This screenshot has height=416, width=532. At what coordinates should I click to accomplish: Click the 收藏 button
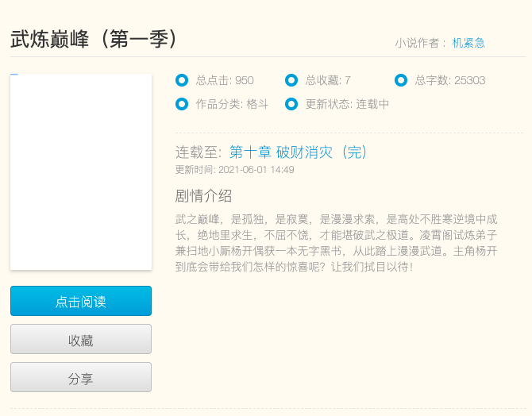81,339
